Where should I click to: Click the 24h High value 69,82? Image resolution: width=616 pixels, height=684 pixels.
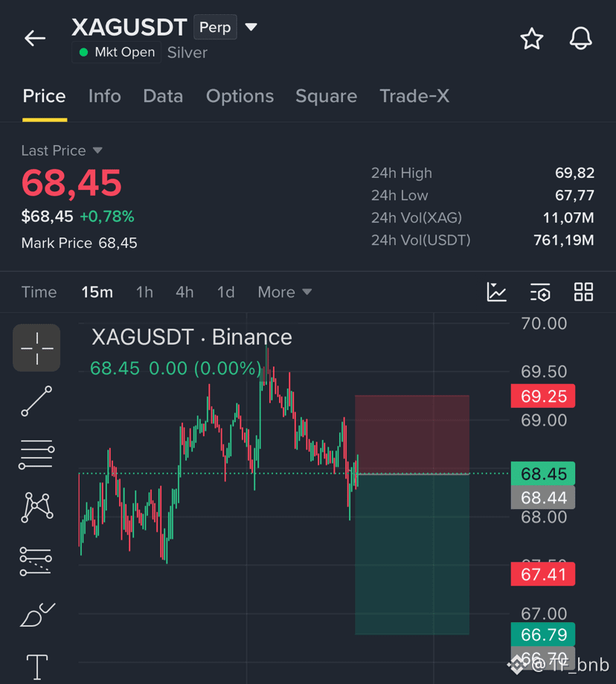(574, 173)
